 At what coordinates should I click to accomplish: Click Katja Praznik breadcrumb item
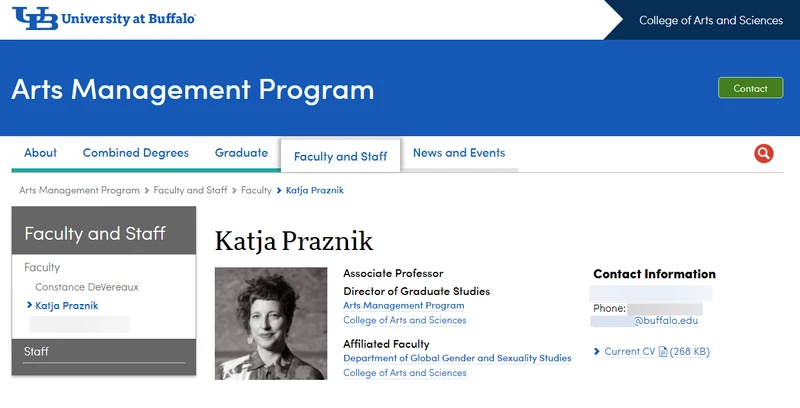[315, 190]
